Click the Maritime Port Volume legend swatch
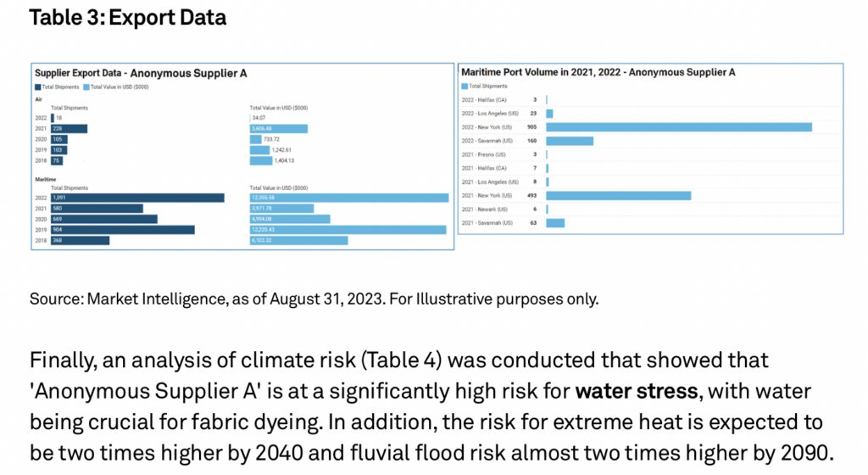Viewport: 868px width, 475px height. coord(465,86)
